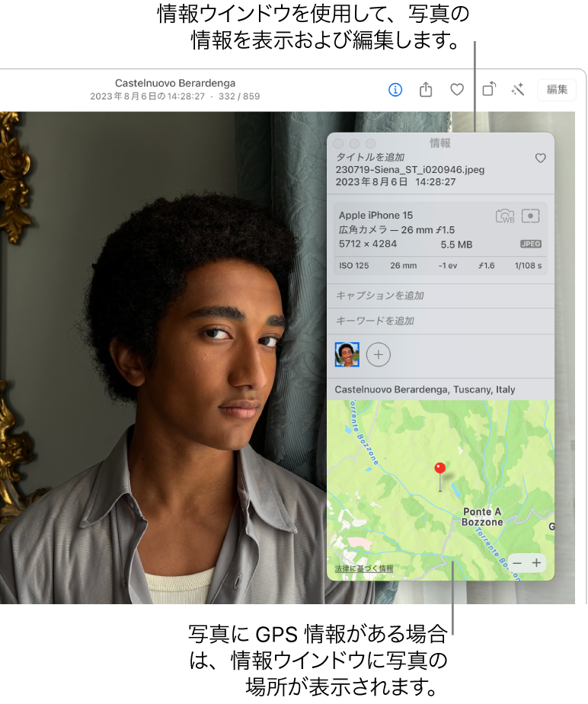The height and width of the screenshot is (704, 588).
Task: Click the metering mode icon
Action: click(531, 216)
